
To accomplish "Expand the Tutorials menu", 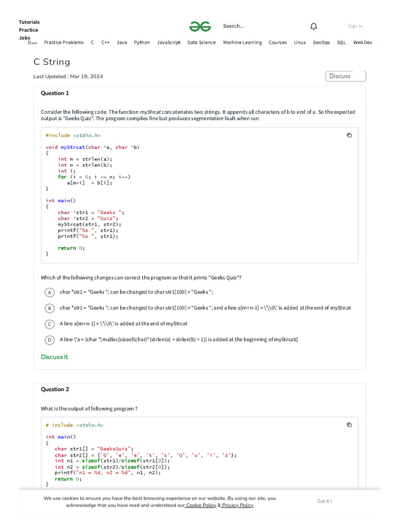I will click(29, 22).
